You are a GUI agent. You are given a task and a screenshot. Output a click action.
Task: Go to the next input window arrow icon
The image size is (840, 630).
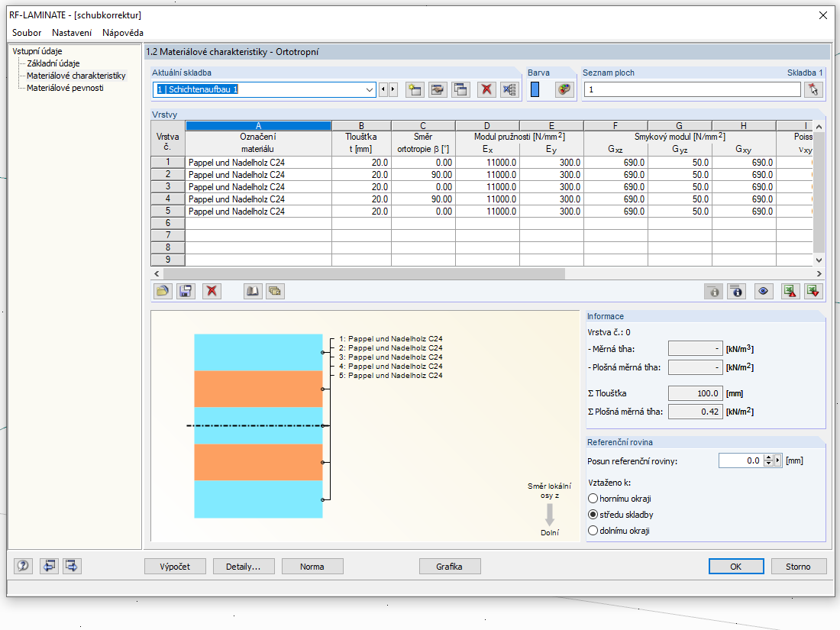[73, 566]
